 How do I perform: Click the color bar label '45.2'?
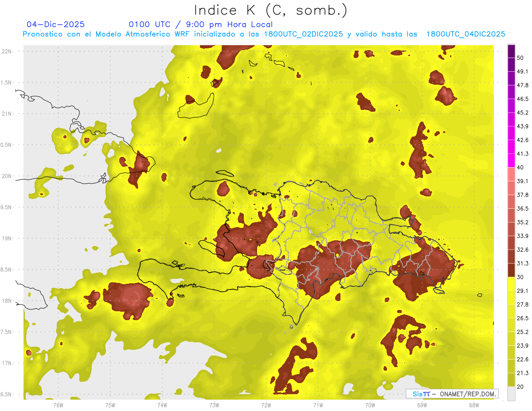(523, 113)
